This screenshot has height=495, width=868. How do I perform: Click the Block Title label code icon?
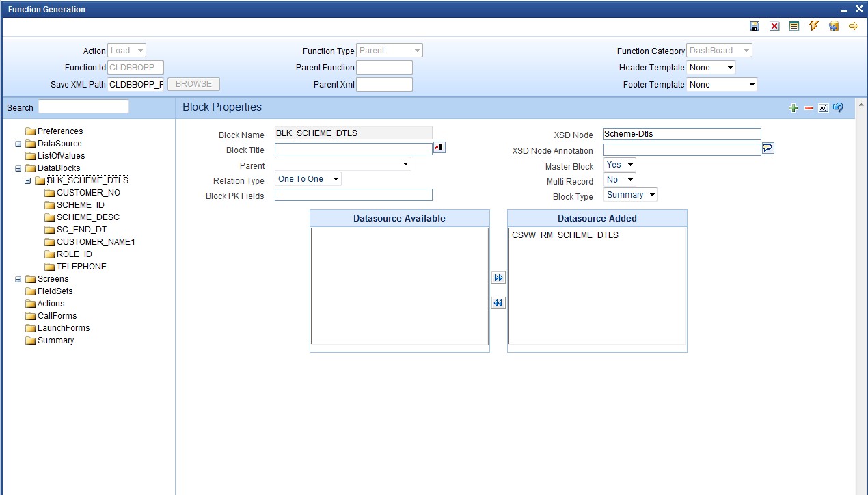tap(439, 148)
